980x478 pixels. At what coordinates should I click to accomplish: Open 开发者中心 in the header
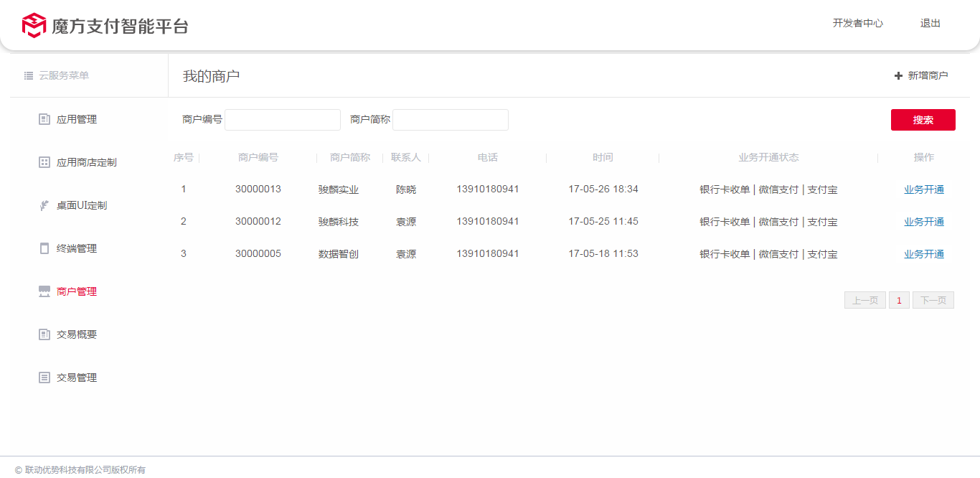coord(857,23)
